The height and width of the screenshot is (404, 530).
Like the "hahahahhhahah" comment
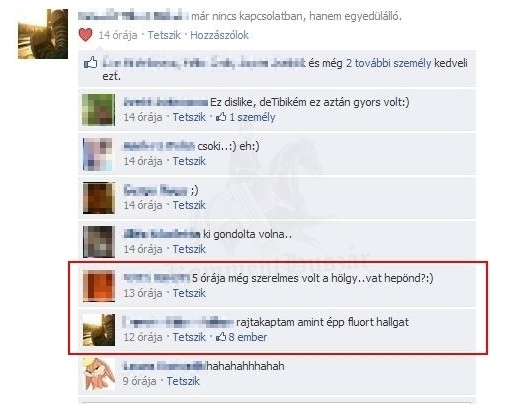point(183,381)
